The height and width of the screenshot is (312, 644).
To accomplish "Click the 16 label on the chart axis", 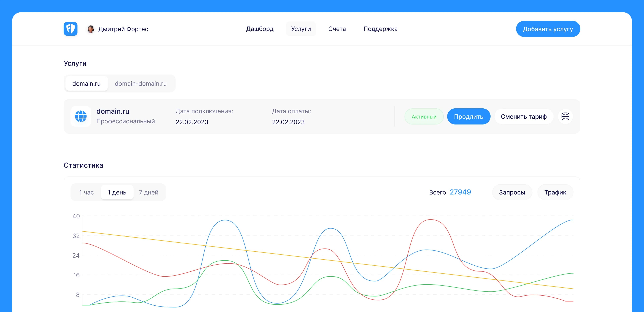I will 76,275.
